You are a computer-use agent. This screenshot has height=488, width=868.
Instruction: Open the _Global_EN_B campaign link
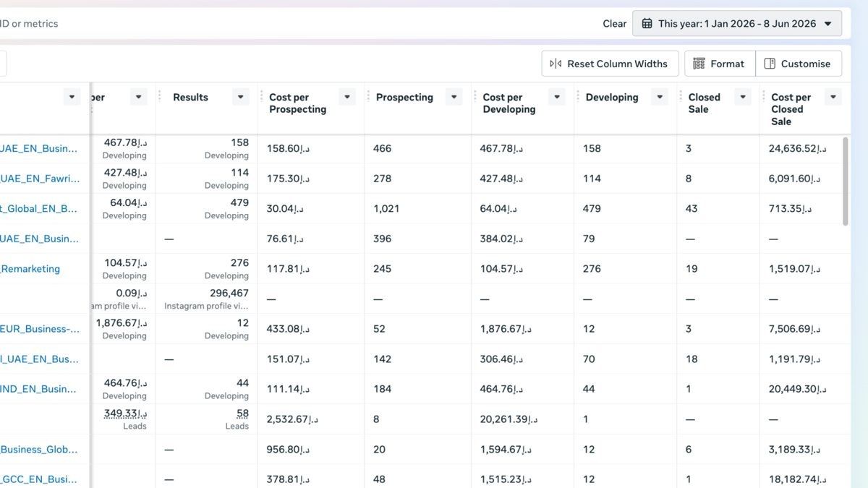[38, 208]
